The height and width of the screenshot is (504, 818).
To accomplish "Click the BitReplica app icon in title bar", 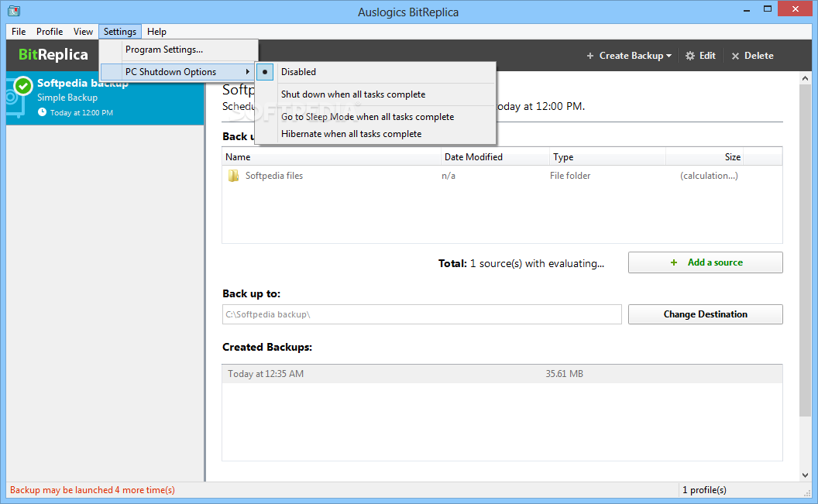I will (14, 10).
